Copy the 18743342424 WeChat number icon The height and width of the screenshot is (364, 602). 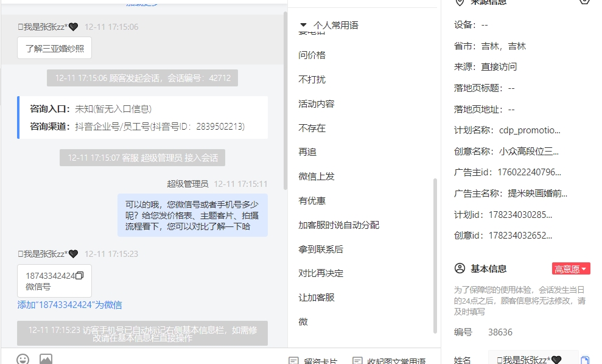point(80,276)
